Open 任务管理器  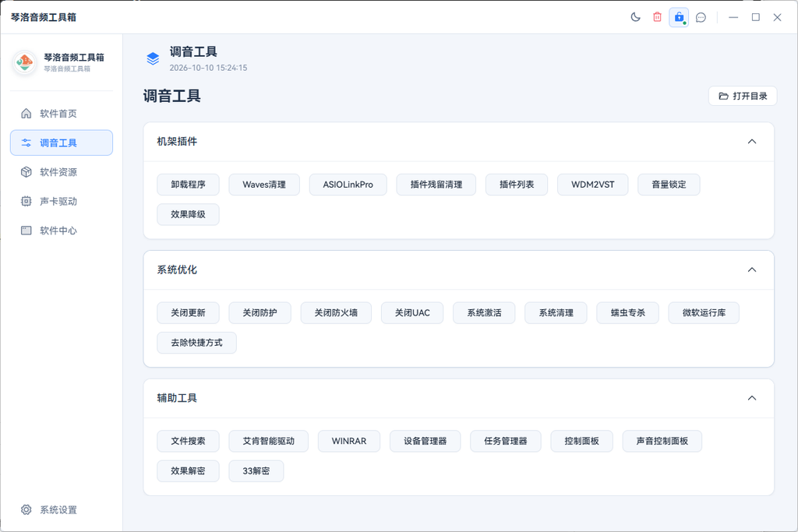click(x=505, y=441)
